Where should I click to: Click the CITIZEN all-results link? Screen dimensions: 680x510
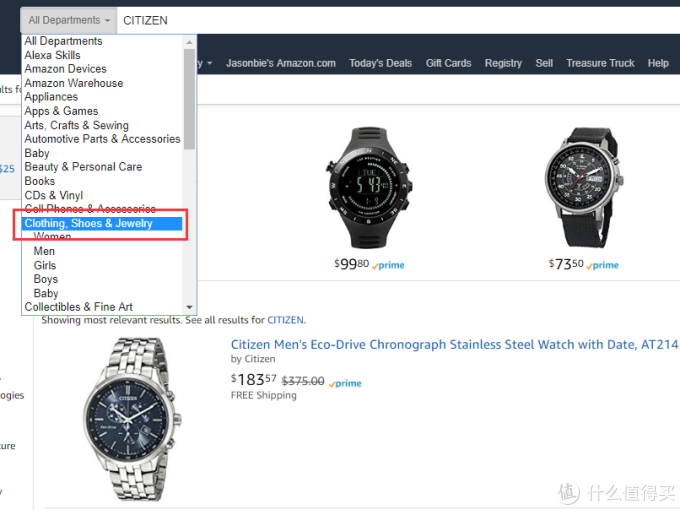tap(286, 320)
